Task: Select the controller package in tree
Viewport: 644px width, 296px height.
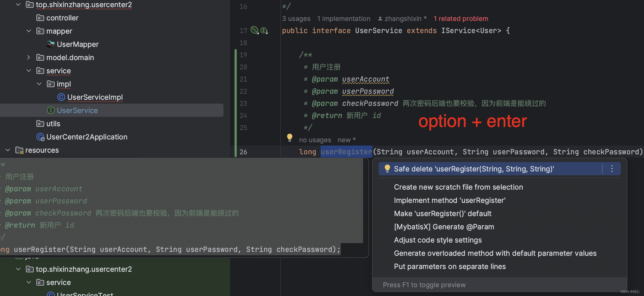Action: [x=62, y=18]
